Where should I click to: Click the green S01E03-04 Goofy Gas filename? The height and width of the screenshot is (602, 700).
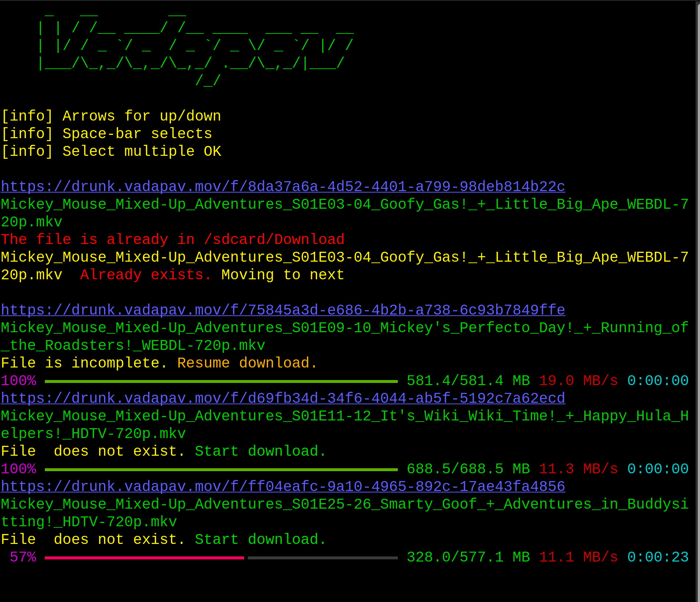tap(344, 213)
